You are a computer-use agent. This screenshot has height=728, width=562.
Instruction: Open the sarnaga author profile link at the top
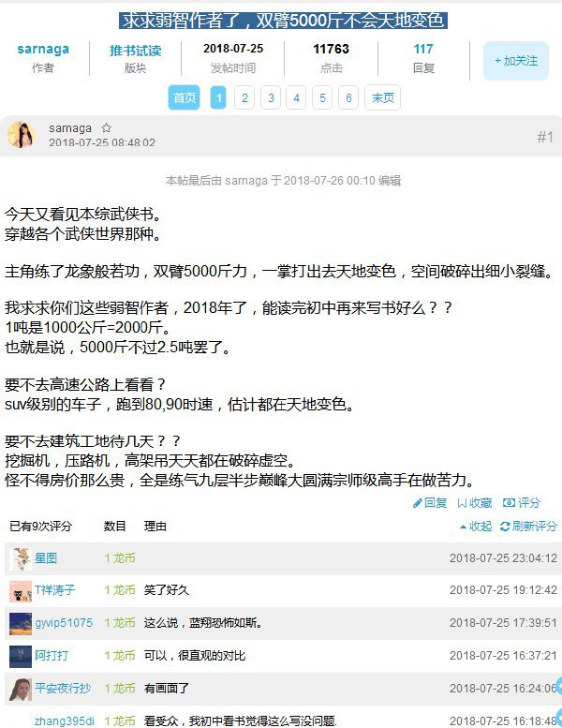(x=43, y=50)
